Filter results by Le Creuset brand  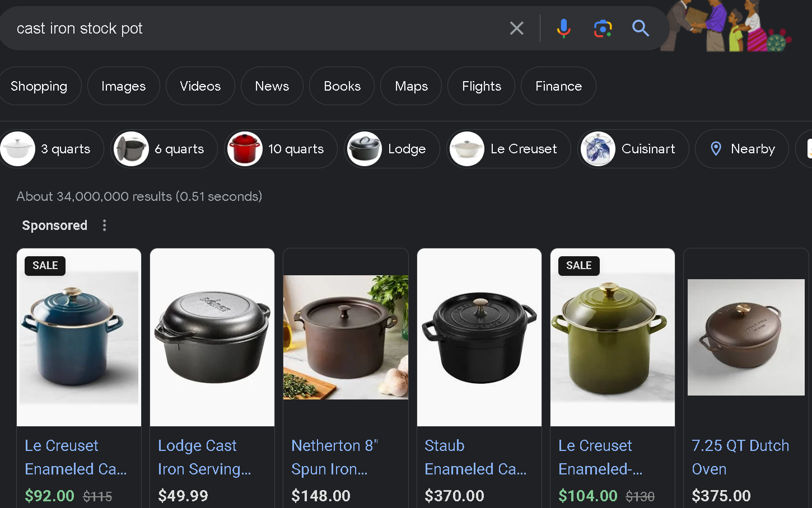point(508,149)
